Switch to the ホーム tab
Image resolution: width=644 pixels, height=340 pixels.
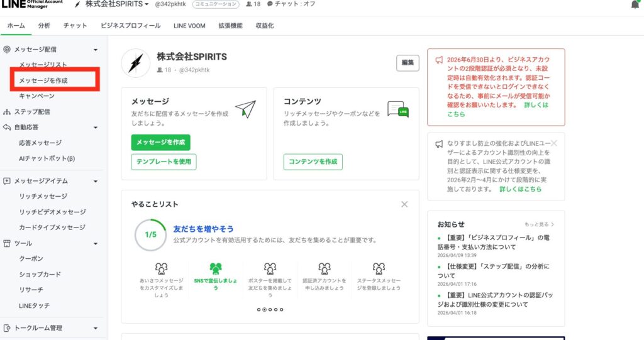click(16, 26)
